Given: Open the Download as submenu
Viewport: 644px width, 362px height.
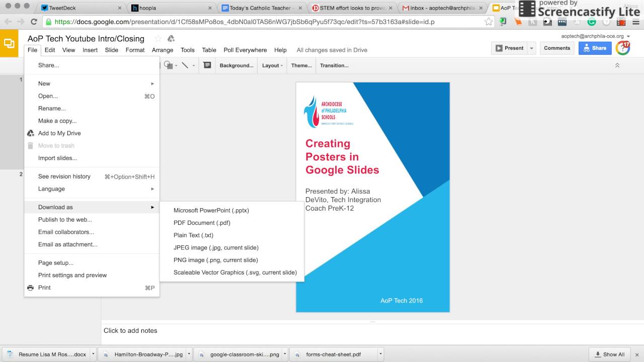Looking at the screenshot, I should point(92,207).
